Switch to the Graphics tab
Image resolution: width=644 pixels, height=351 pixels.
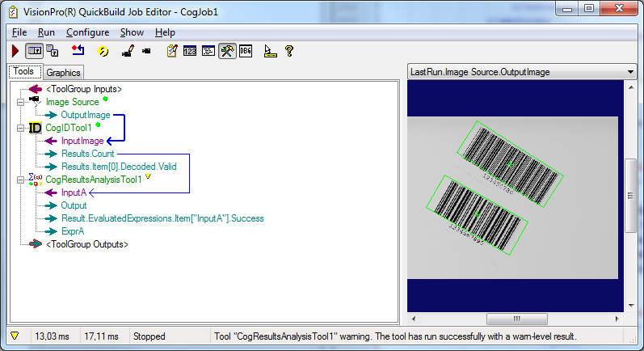point(63,73)
